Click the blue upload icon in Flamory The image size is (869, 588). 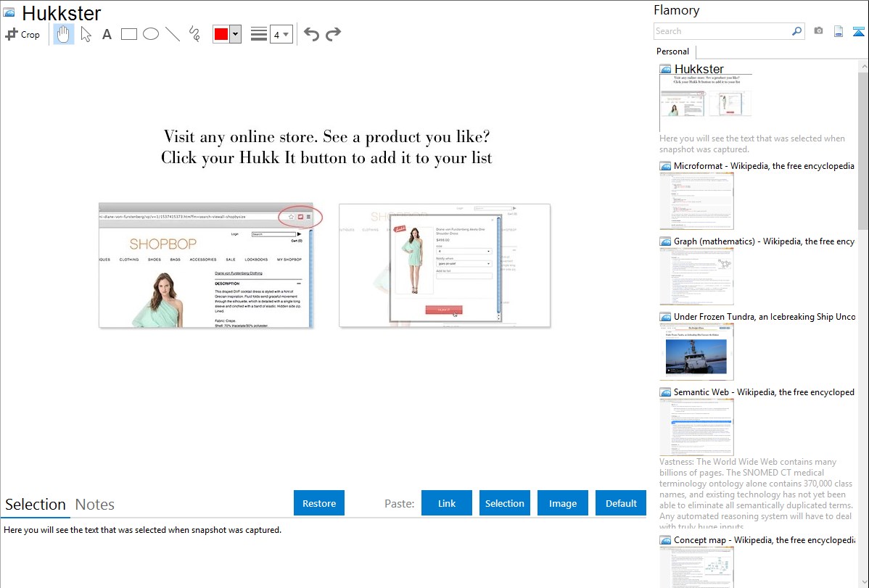858,31
